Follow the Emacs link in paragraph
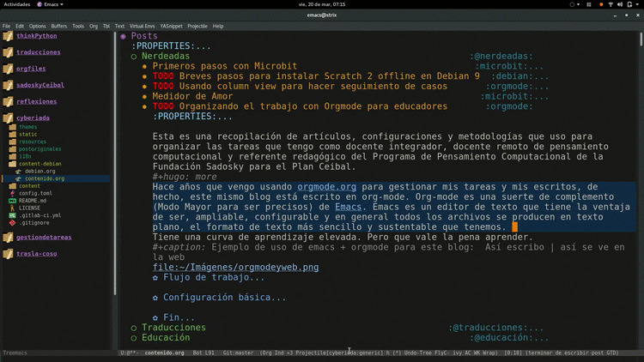The height and width of the screenshot is (362, 644). [x=349, y=207]
